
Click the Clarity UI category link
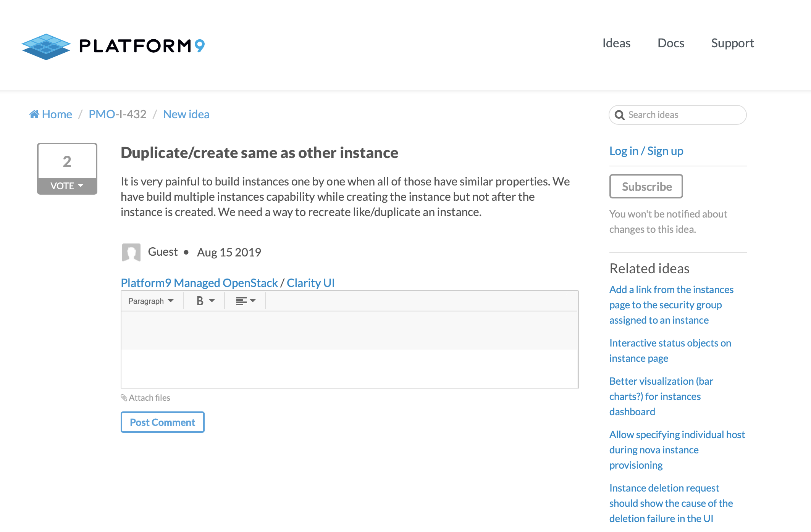[310, 283]
